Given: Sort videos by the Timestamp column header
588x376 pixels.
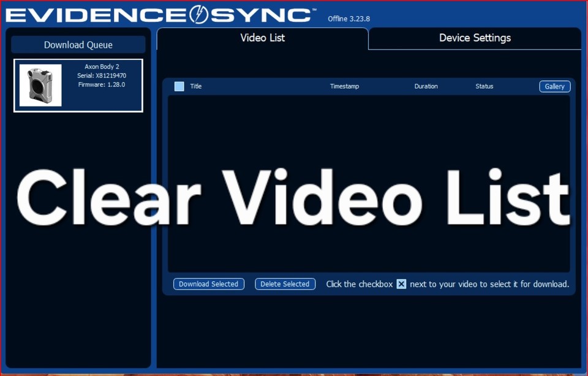Looking at the screenshot, I should (x=344, y=86).
